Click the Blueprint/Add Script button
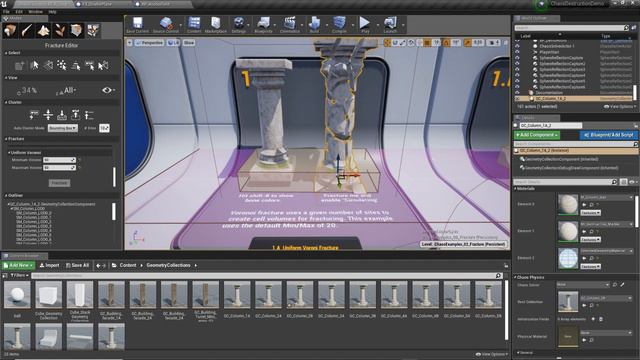The height and width of the screenshot is (360, 640). click(x=608, y=135)
